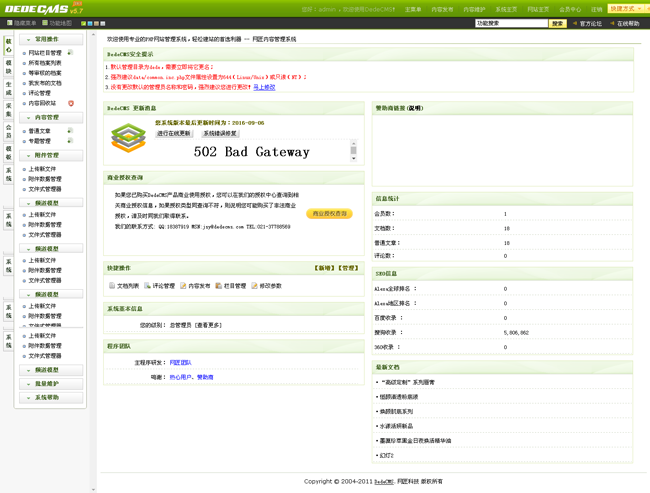The height and width of the screenshot is (493, 650).
Task: Click the 说明 link in 赞助商链接 header
Action: click(415, 108)
